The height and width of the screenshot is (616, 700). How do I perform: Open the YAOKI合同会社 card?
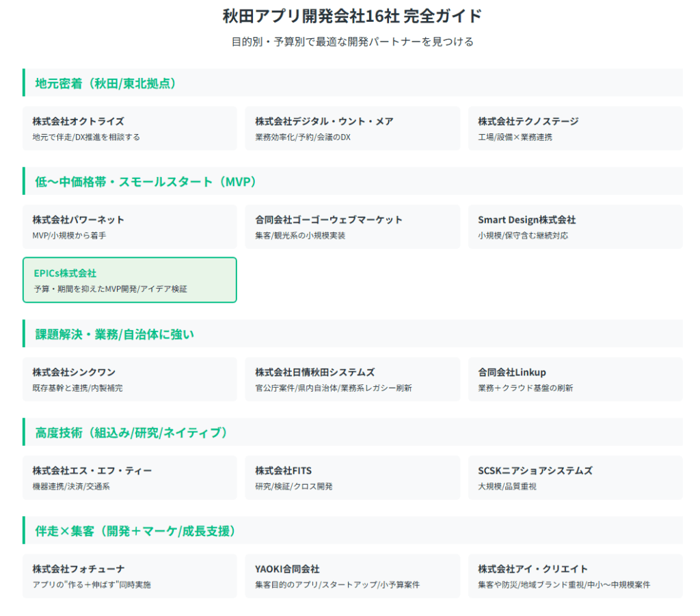tap(352, 576)
